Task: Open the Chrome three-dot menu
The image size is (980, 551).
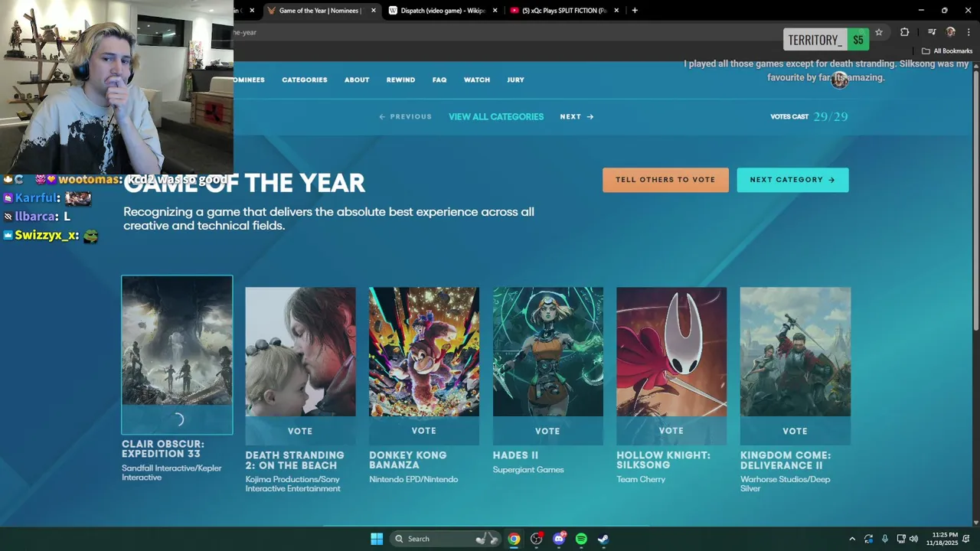Action: tap(969, 32)
